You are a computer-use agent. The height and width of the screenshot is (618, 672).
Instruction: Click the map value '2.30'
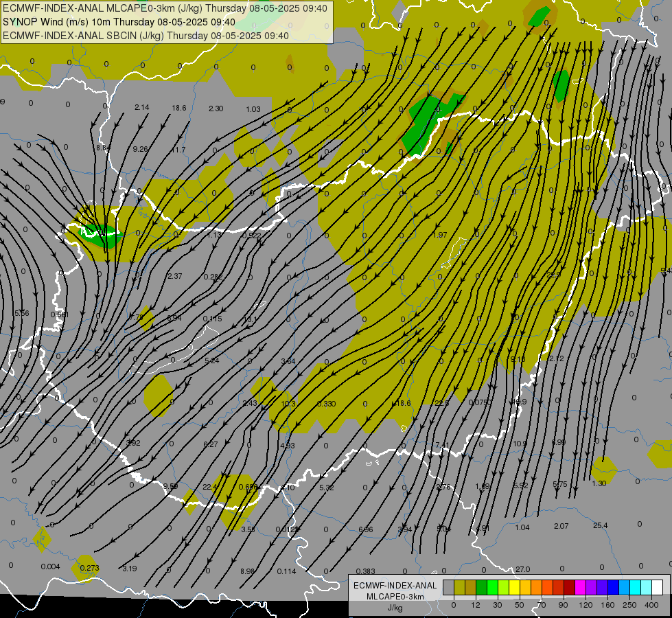pos(216,108)
